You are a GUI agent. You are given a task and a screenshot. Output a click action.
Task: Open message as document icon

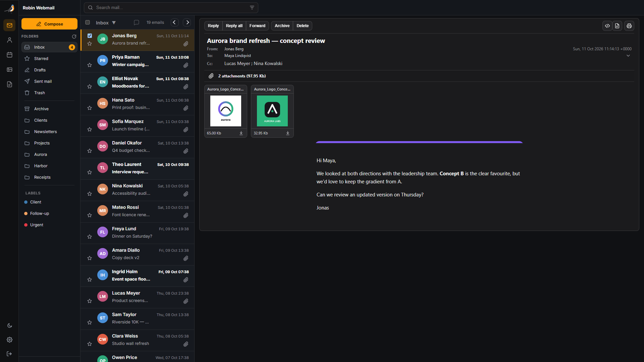tap(617, 26)
